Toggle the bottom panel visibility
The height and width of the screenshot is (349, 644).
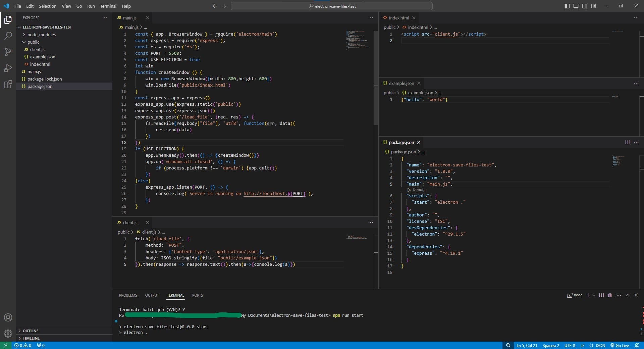576,6
